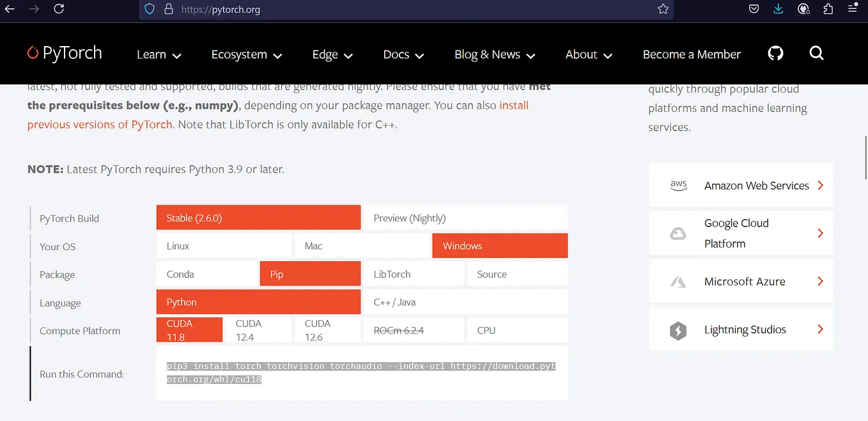Follow the install previous versions of PyTorch link

pyautogui.click(x=99, y=124)
